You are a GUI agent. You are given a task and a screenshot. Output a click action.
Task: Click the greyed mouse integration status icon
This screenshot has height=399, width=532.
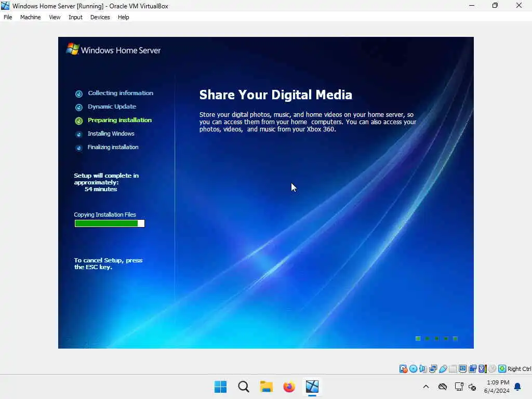[x=493, y=369]
